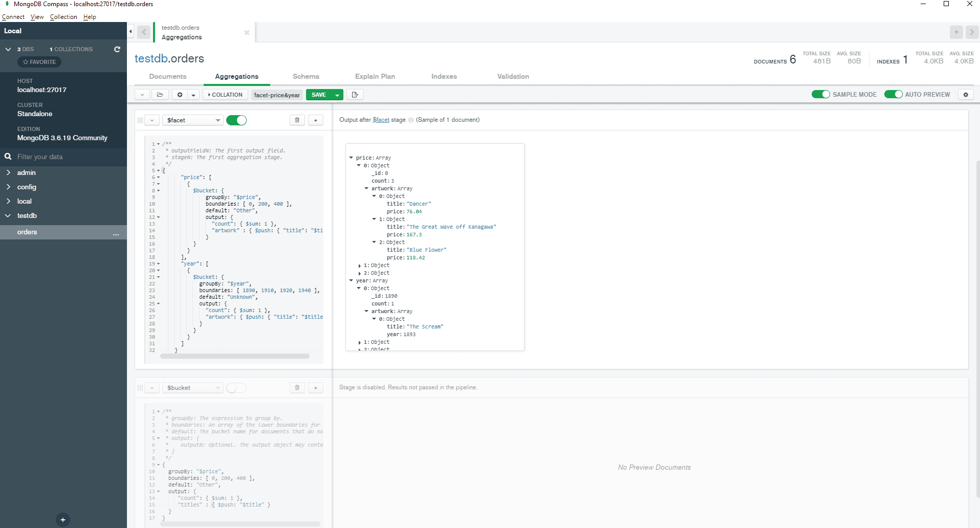Open aggregation settings gear icon
This screenshot has width=980, height=528.
pyautogui.click(x=966, y=95)
